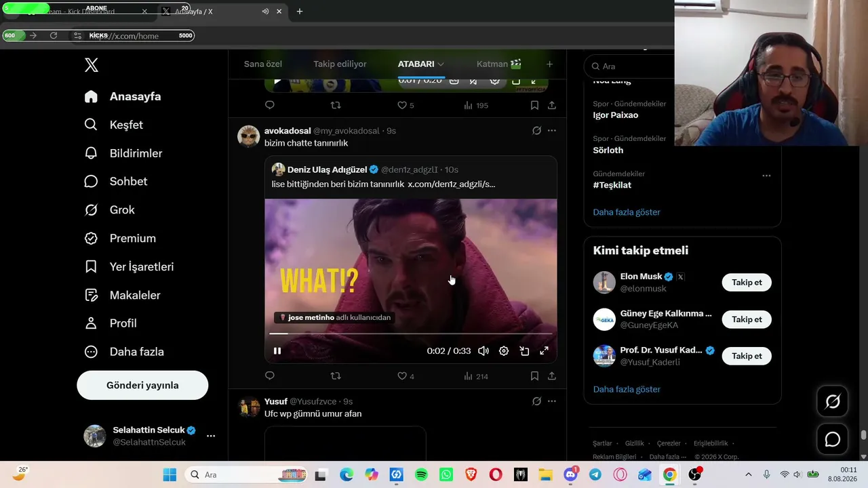Pause the Doctor Strange video
The width and height of the screenshot is (868, 488).
click(277, 351)
